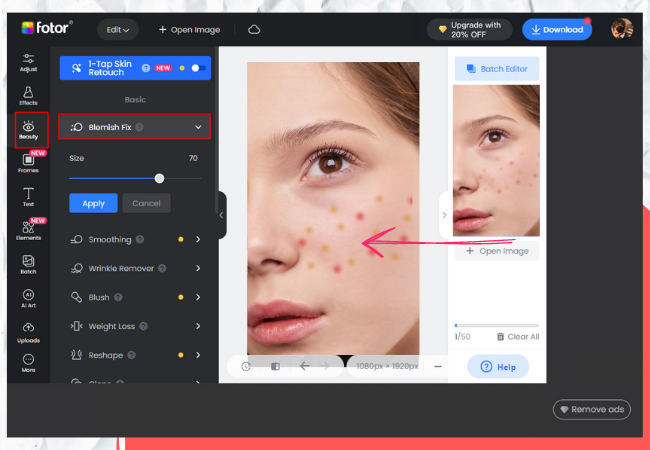This screenshot has height=450, width=650.
Task: Open the Uploads panel
Action: [x=28, y=331]
